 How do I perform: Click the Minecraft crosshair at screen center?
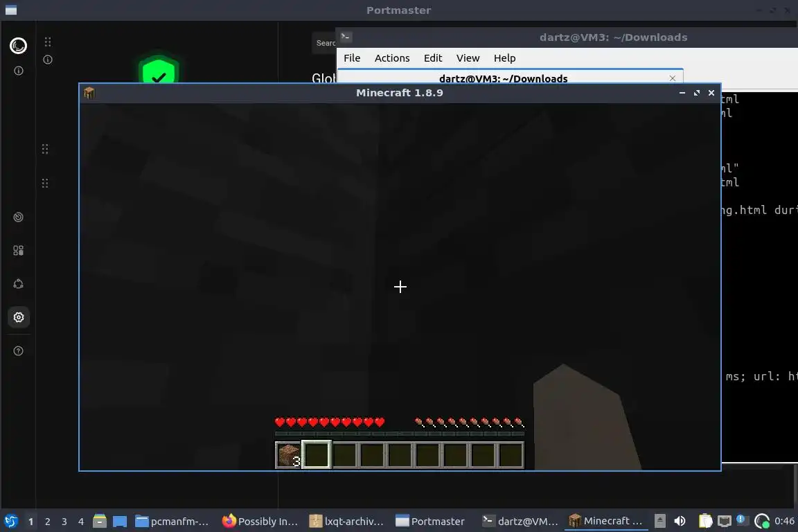400,287
